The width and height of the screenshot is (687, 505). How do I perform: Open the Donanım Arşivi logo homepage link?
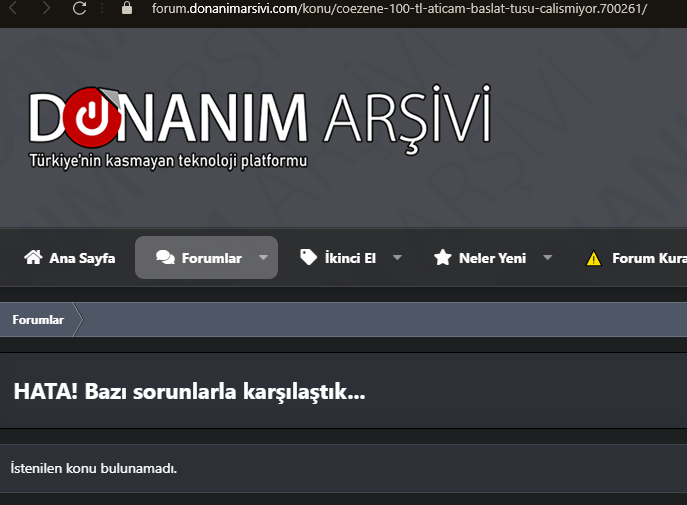coord(260,127)
